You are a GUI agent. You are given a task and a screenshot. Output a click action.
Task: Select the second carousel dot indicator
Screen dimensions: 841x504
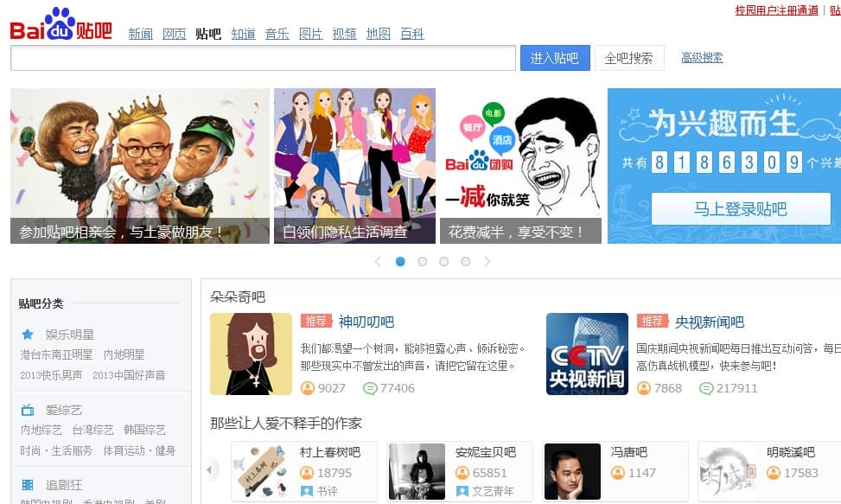click(x=422, y=261)
